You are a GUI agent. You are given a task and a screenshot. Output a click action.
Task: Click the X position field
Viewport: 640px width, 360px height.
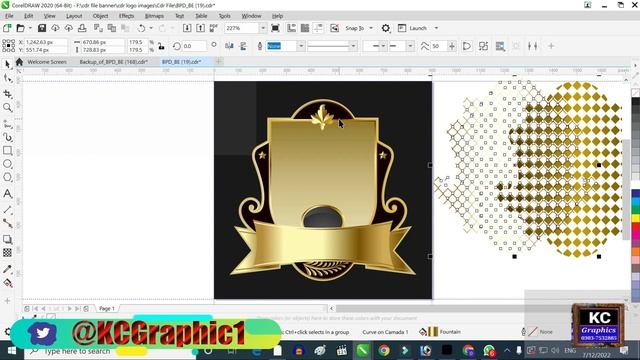coord(45,42)
